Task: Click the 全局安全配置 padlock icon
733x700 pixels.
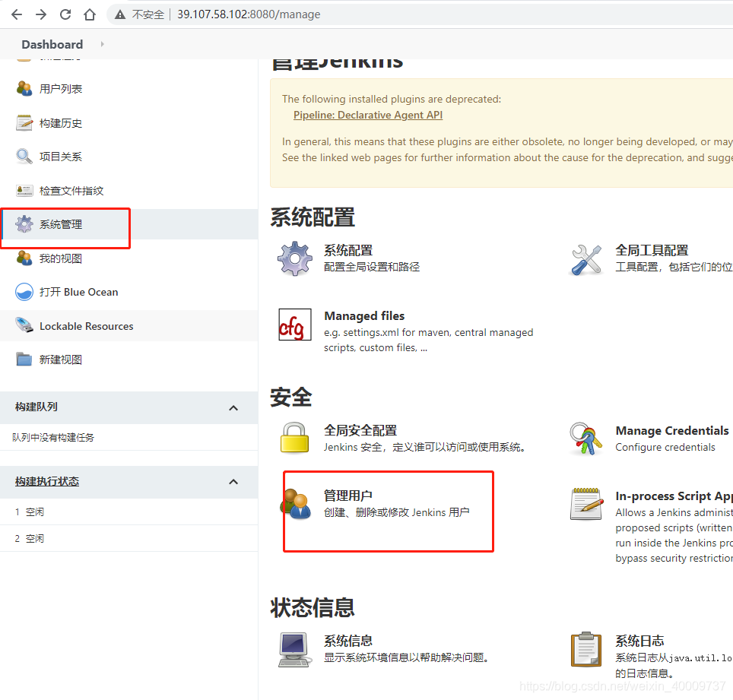Action: [294, 438]
